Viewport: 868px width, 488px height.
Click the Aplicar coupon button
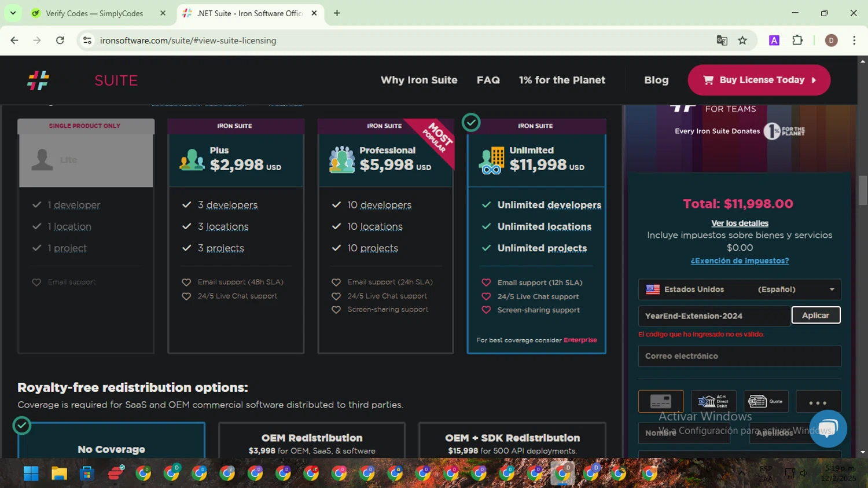pyautogui.click(x=815, y=315)
